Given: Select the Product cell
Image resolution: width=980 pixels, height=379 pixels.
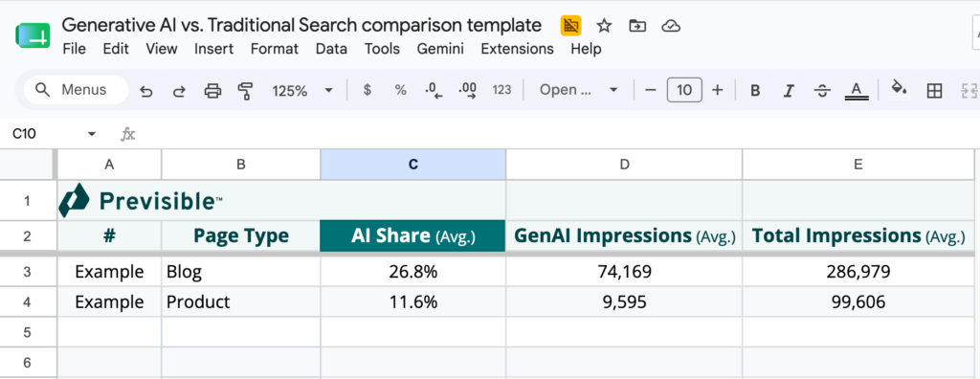Looking at the screenshot, I should (240, 302).
